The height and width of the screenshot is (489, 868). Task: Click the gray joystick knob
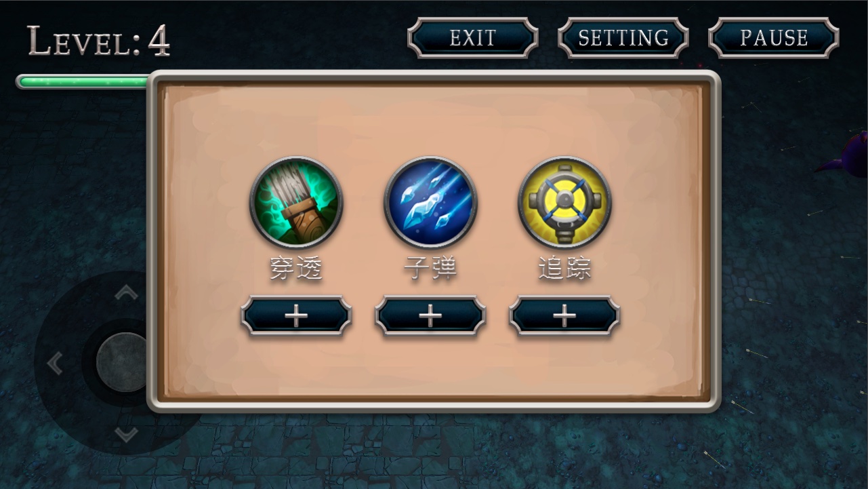click(x=123, y=362)
